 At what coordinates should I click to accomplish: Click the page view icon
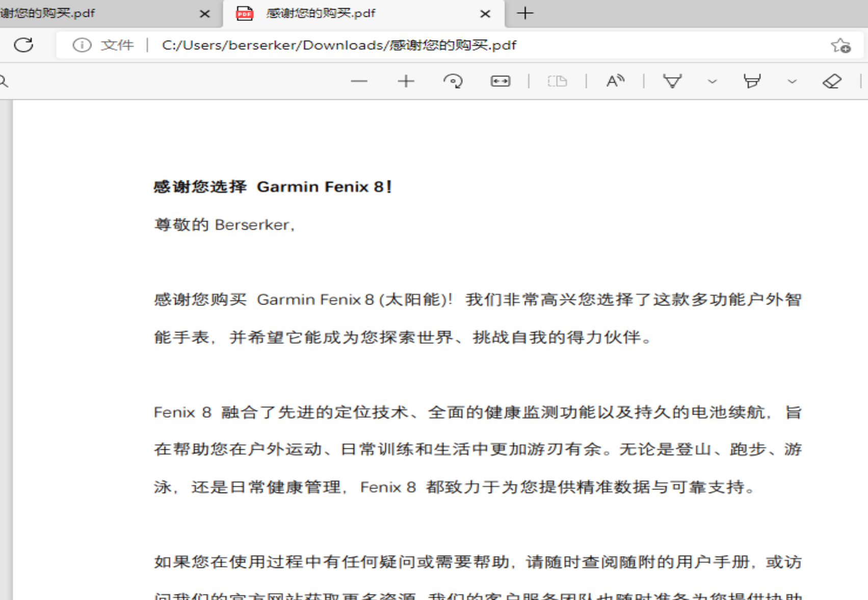(x=557, y=81)
